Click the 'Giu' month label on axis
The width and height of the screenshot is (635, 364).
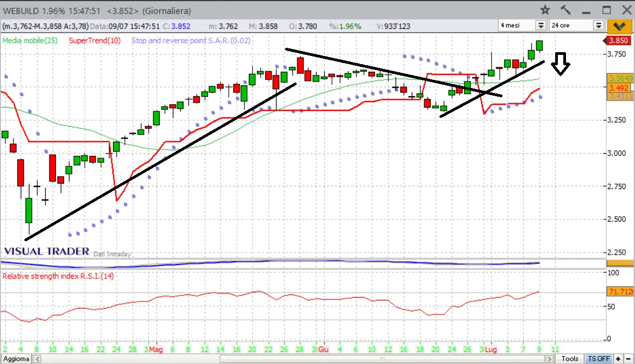click(323, 349)
